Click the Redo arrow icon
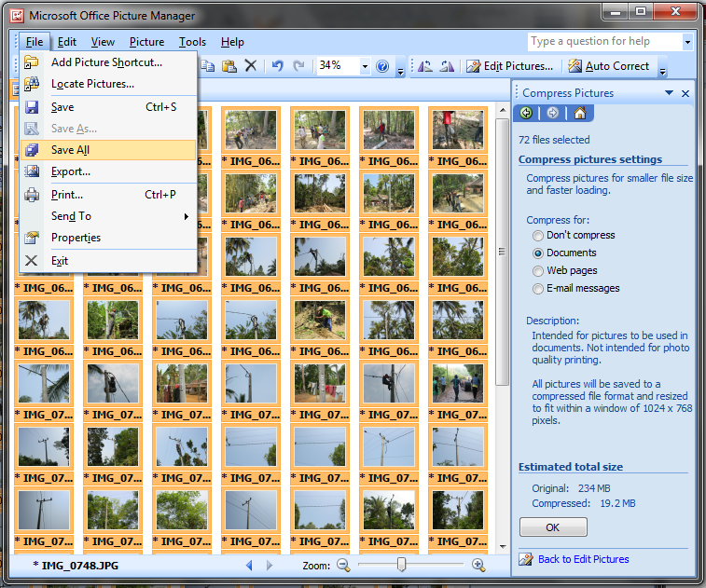The image size is (706, 588). 298,66
